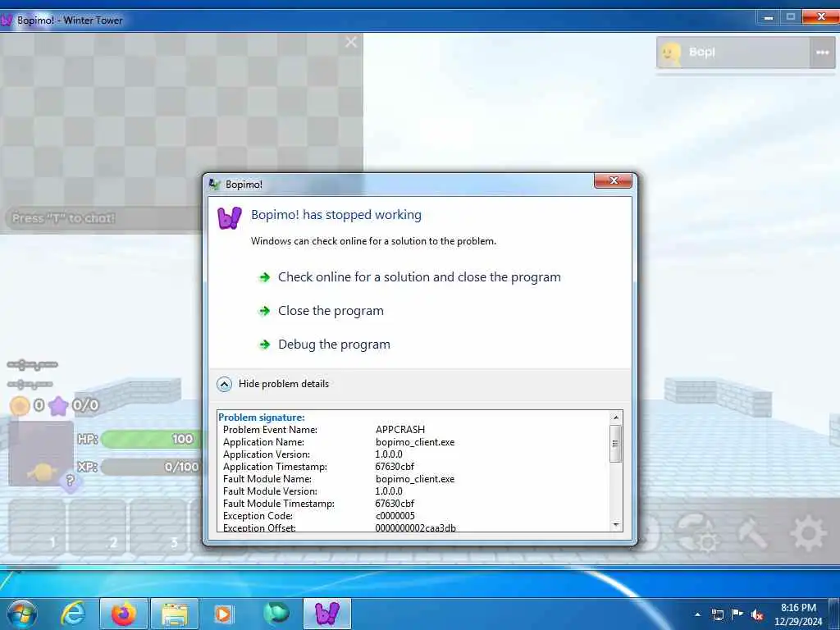Open the avatar customization icon with gear
840x630 pixels.
(x=696, y=532)
